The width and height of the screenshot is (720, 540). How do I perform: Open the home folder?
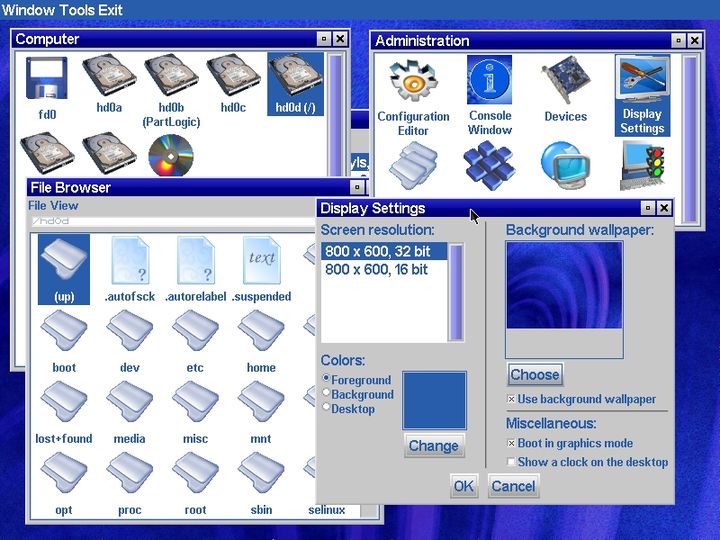(x=261, y=342)
